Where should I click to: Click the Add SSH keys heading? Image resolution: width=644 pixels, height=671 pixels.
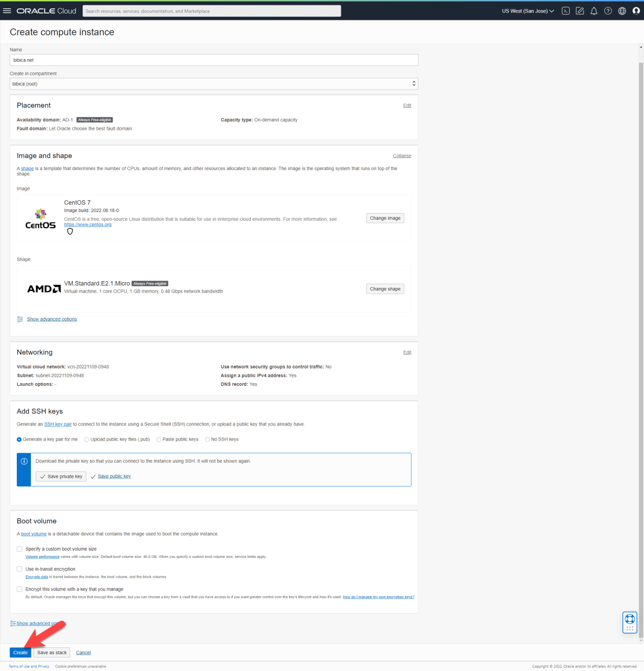point(40,411)
